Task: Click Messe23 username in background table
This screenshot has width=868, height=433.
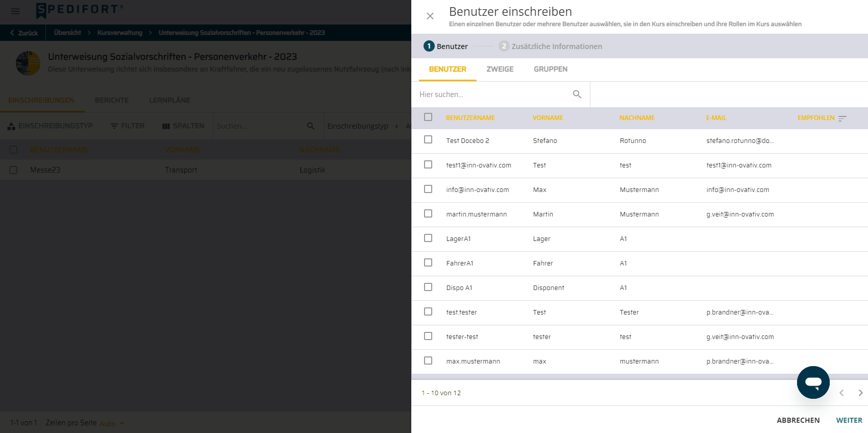Action: click(x=45, y=170)
